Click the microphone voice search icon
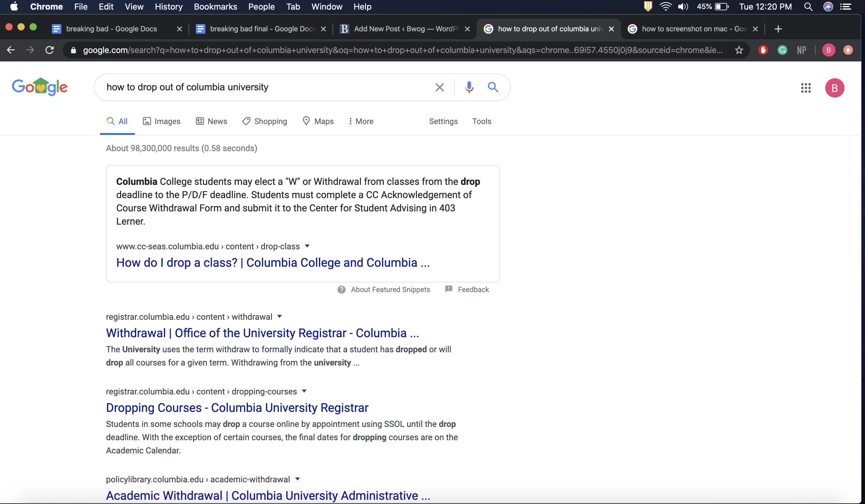The width and height of the screenshot is (865, 504). 469,87
